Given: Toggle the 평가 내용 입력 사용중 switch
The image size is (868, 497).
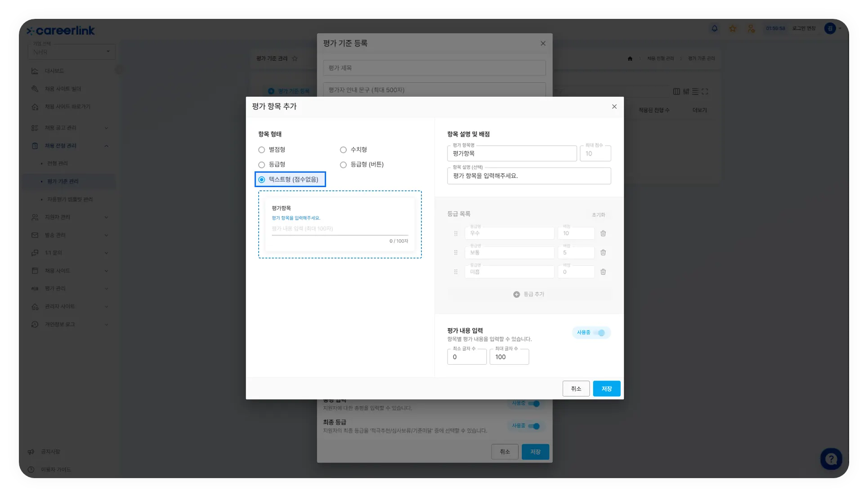Looking at the screenshot, I should coord(600,333).
